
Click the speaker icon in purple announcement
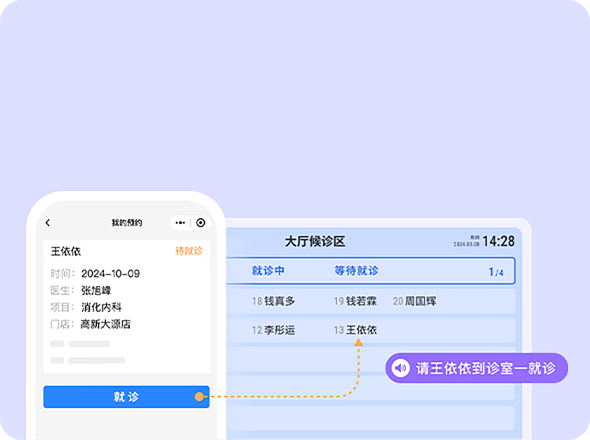[x=400, y=368]
